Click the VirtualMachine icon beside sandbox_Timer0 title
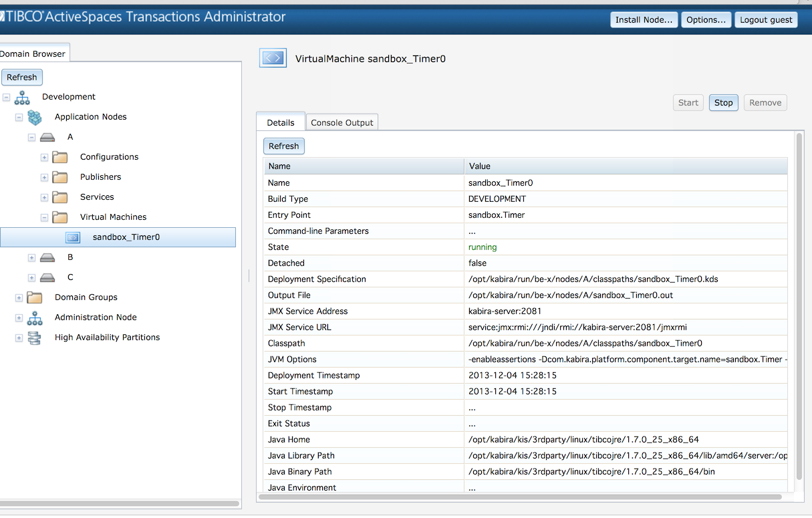The height and width of the screenshot is (518, 812). pos(273,57)
